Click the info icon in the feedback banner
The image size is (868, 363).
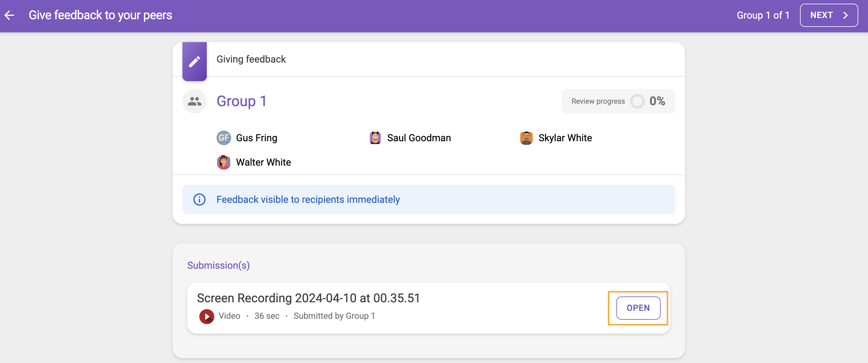[x=199, y=199]
